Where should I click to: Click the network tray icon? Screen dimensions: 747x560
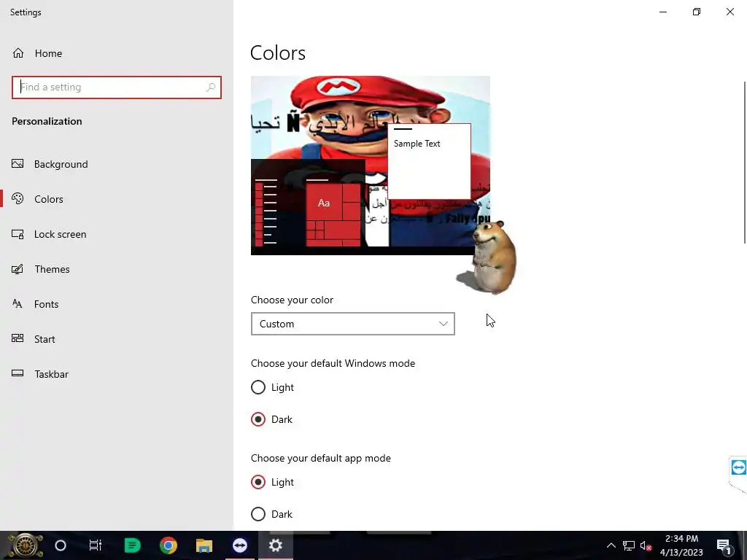click(629, 545)
